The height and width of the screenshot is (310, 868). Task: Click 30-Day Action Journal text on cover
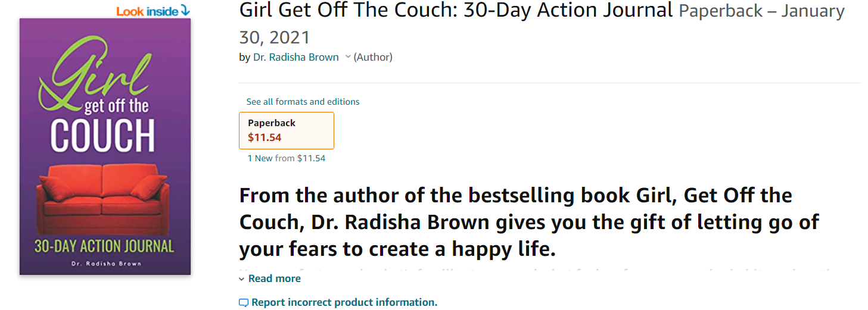click(x=104, y=246)
